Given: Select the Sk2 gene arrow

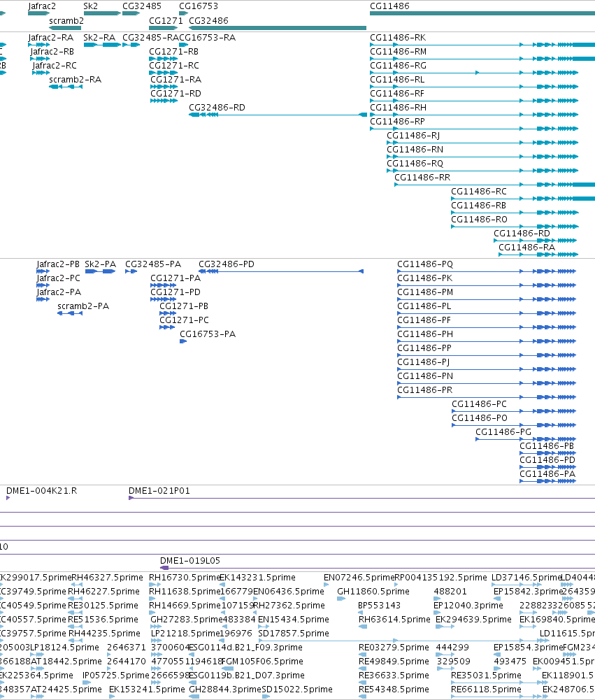Looking at the screenshot, I should (102, 13).
